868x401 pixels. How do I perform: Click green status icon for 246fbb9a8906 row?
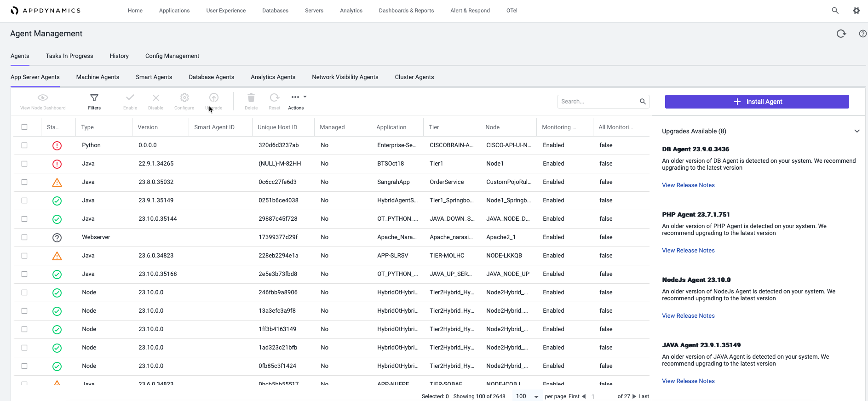[57, 293]
